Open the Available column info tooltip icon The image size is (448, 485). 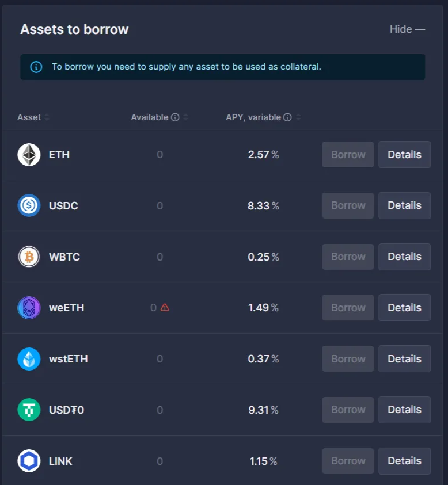[175, 117]
